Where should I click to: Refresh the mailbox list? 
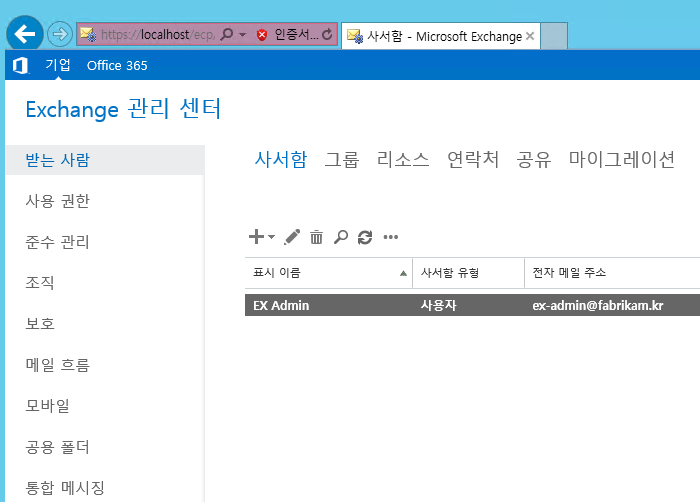pos(365,237)
